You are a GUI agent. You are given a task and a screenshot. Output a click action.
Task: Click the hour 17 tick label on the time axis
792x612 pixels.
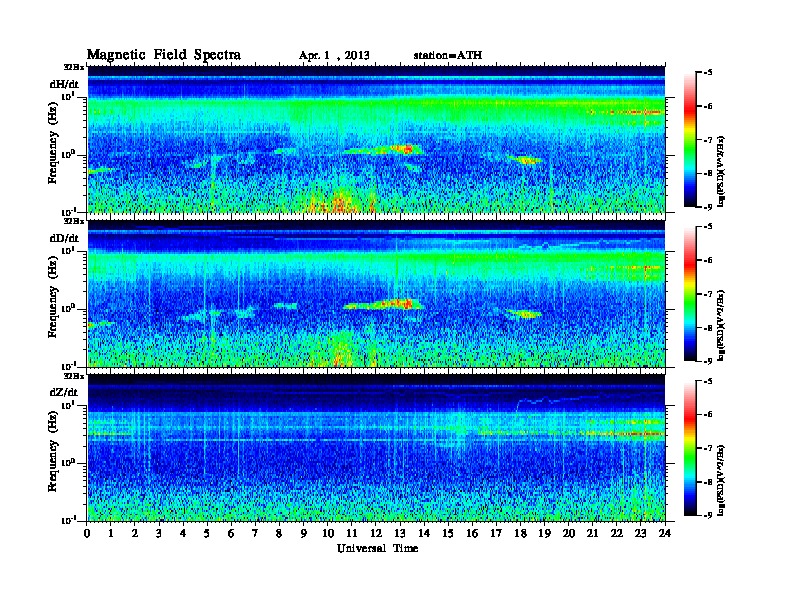[496, 533]
